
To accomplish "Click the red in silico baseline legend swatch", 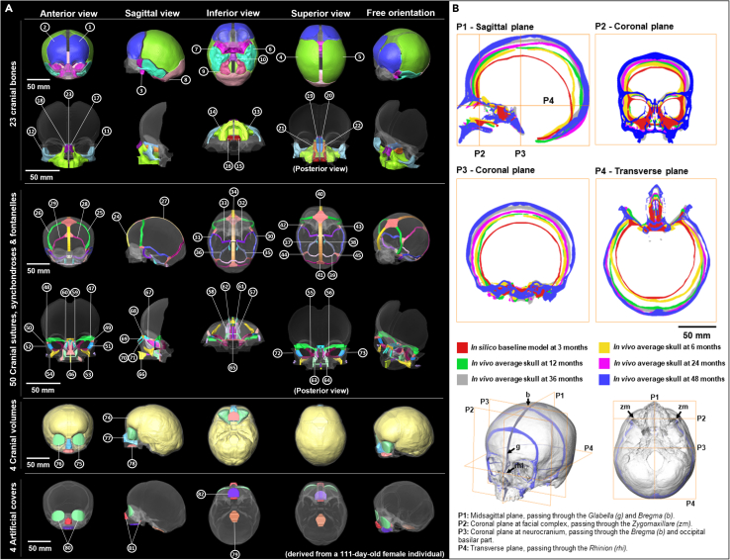I will pyautogui.click(x=462, y=347).
